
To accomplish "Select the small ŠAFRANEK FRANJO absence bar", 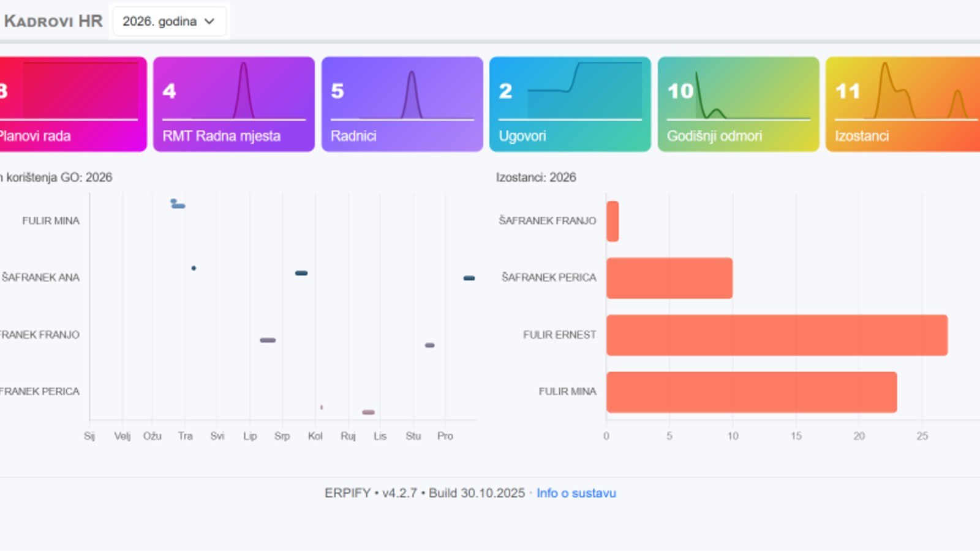I will click(612, 221).
